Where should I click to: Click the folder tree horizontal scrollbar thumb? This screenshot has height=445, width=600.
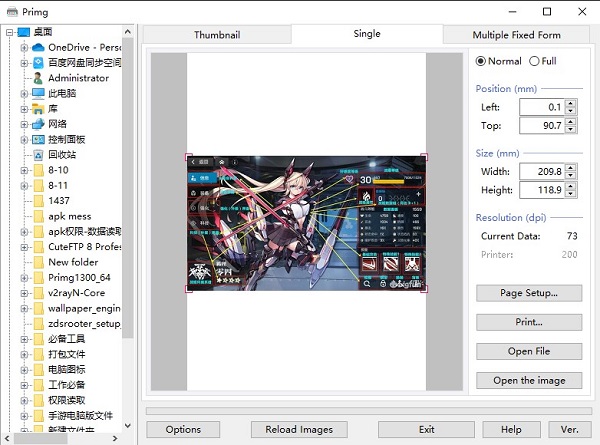[x=41, y=438]
